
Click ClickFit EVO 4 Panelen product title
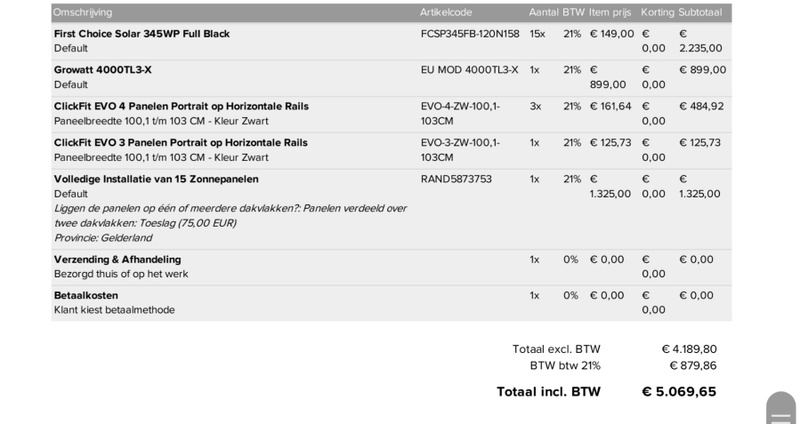(x=181, y=106)
